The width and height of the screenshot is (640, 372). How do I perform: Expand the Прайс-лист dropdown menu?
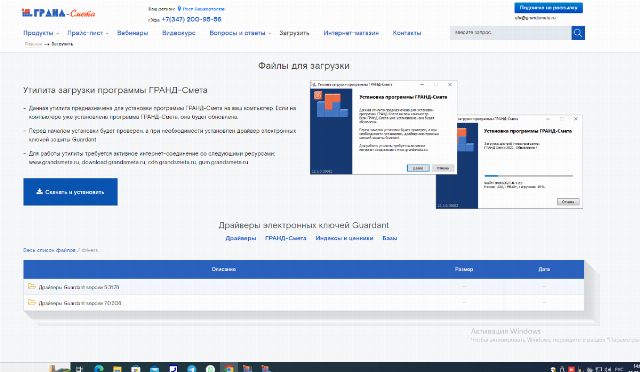(x=88, y=33)
